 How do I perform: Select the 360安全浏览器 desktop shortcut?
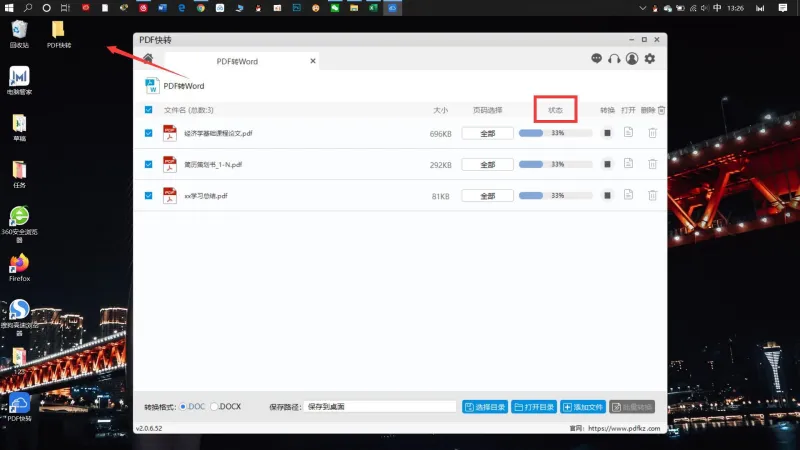19,224
